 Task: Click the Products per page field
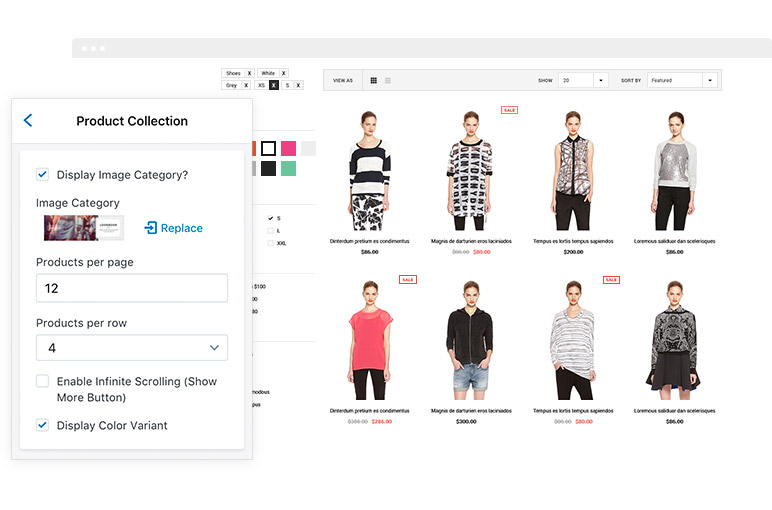(x=132, y=288)
